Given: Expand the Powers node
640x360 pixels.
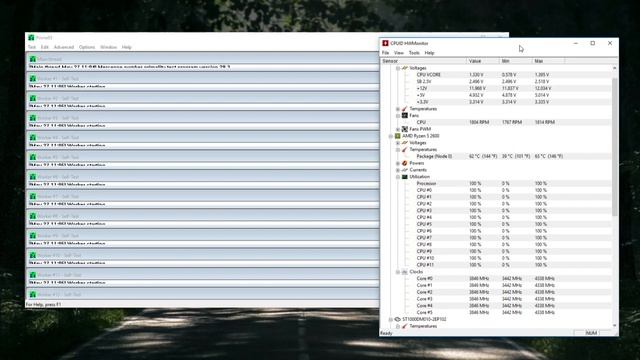Looking at the screenshot, I should tap(398, 163).
